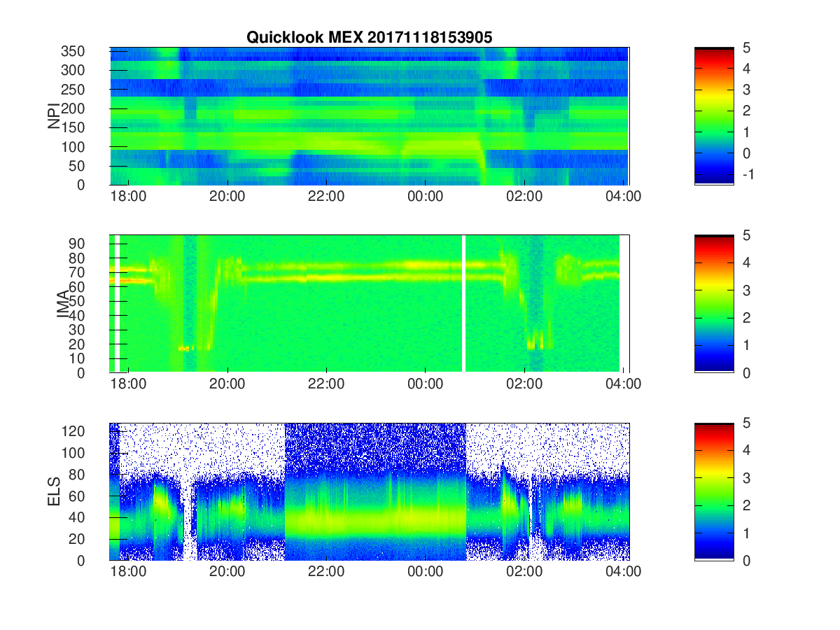Select 20:00 under the NPI panel
840x630 pixels.
point(227,197)
